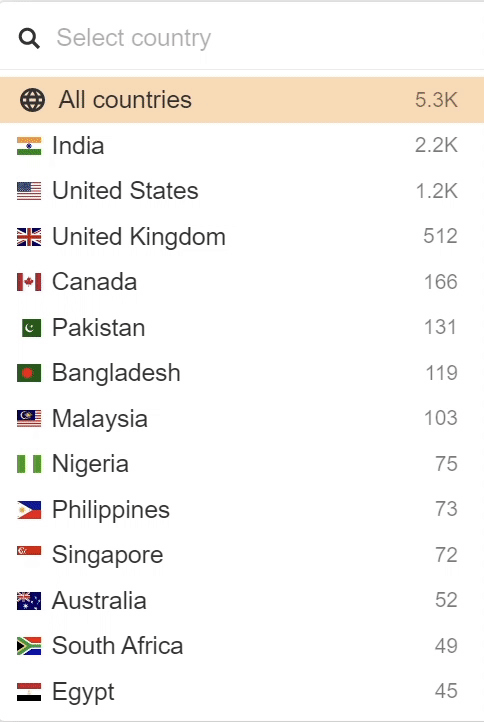Click the Pakistan flag icon
The height and width of the screenshot is (722, 484).
click(x=31, y=328)
